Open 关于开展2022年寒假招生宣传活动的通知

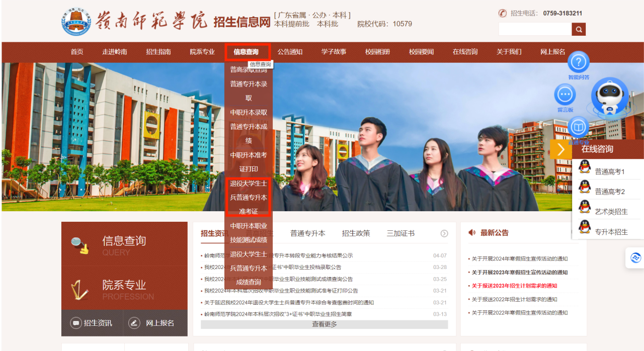520,313
